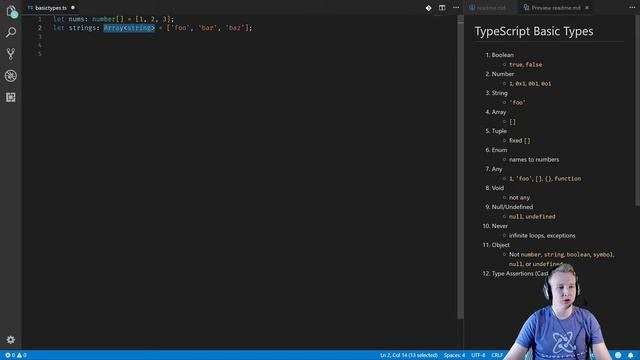Viewport: 640px width, 360px height.
Task: Open More Actions for the left editor group
Action: [456, 8]
